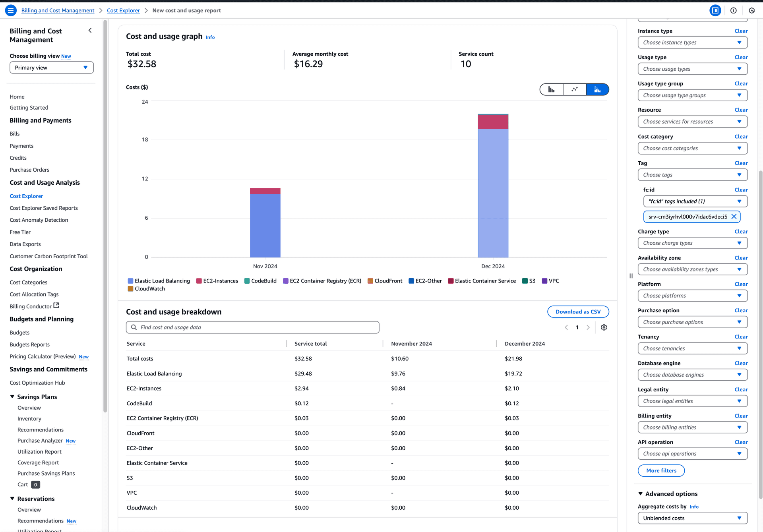Collapse the Savings Plans section

pyautogui.click(x=12, y=397)
